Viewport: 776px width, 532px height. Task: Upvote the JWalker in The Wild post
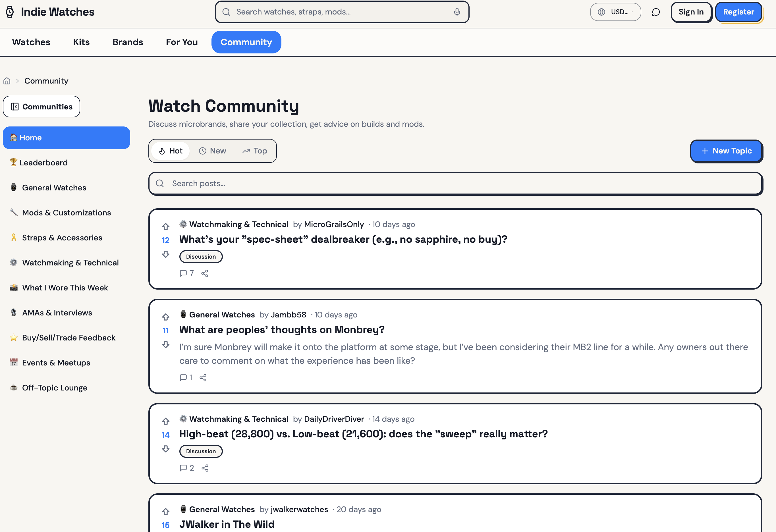(x=166, y=511)
